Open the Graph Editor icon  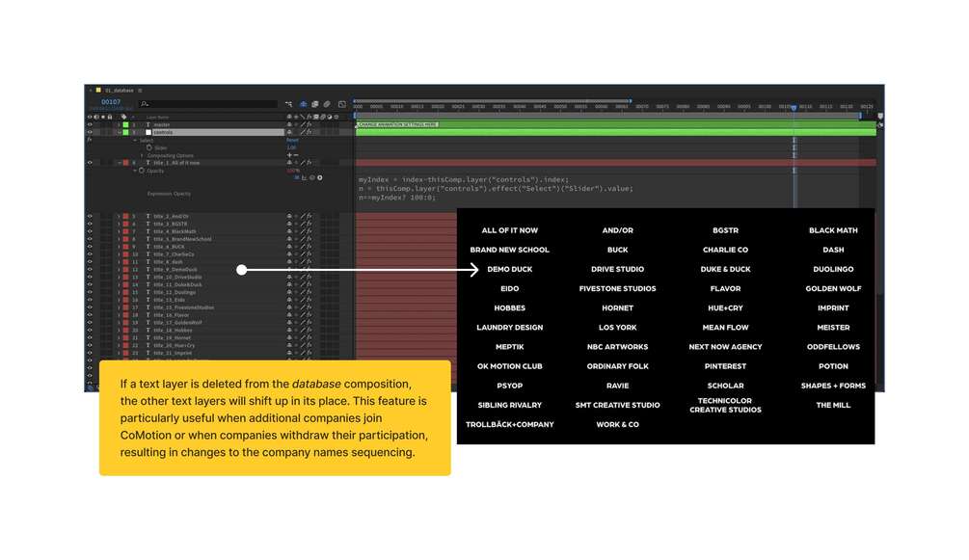coord(341,104)
